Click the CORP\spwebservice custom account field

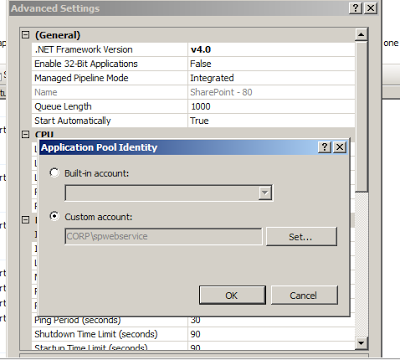tap(163, 236)
